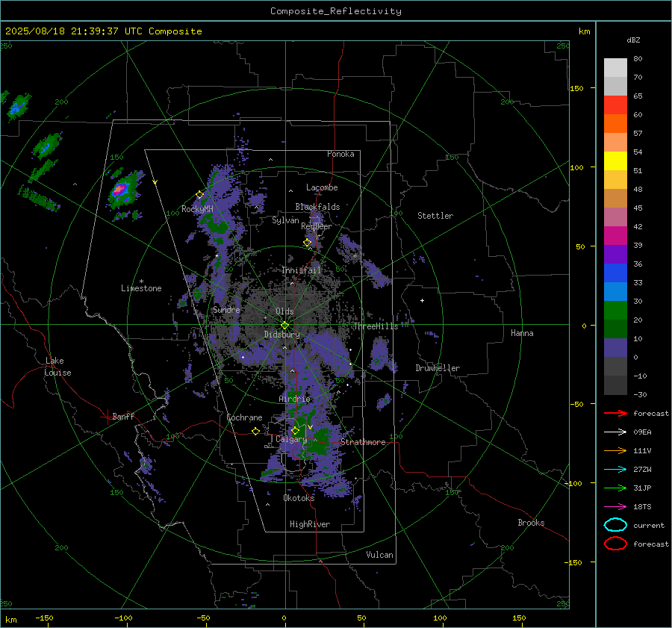Click the Olds city label
Image resolution: width=672 pixels, height=628 pixels.
coord(284,311)
